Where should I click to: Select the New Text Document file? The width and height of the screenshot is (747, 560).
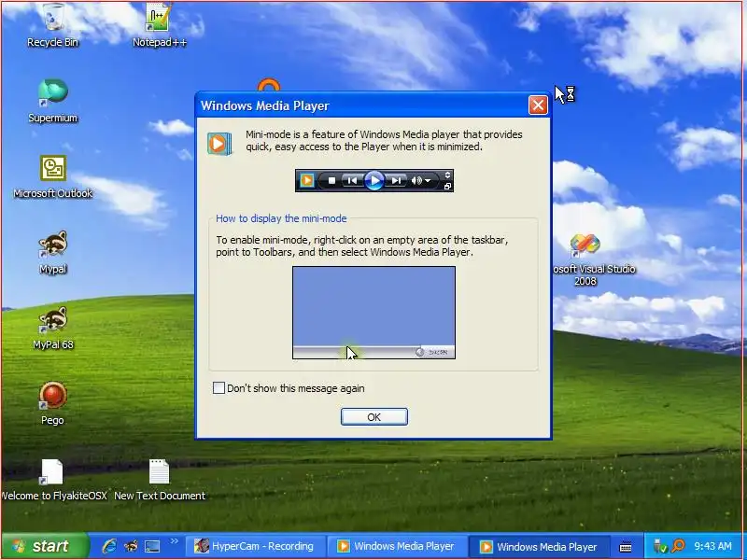(159, 479)
